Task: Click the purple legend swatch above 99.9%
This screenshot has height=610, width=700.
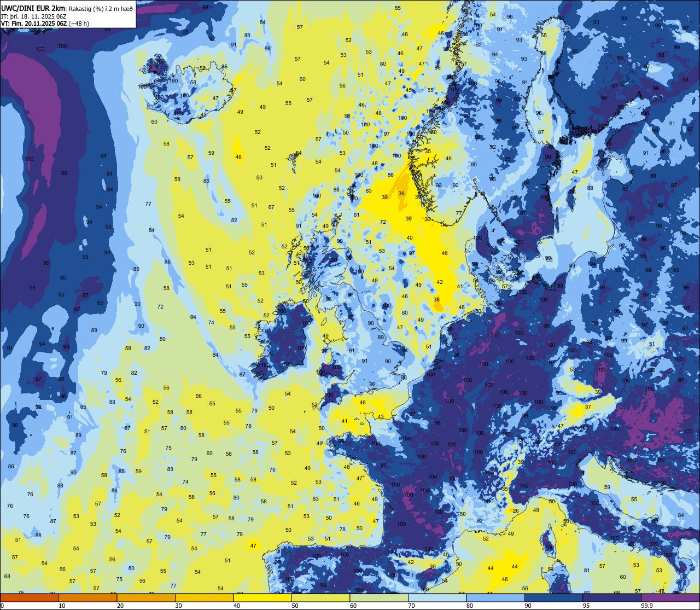Action: coord(670,597)
